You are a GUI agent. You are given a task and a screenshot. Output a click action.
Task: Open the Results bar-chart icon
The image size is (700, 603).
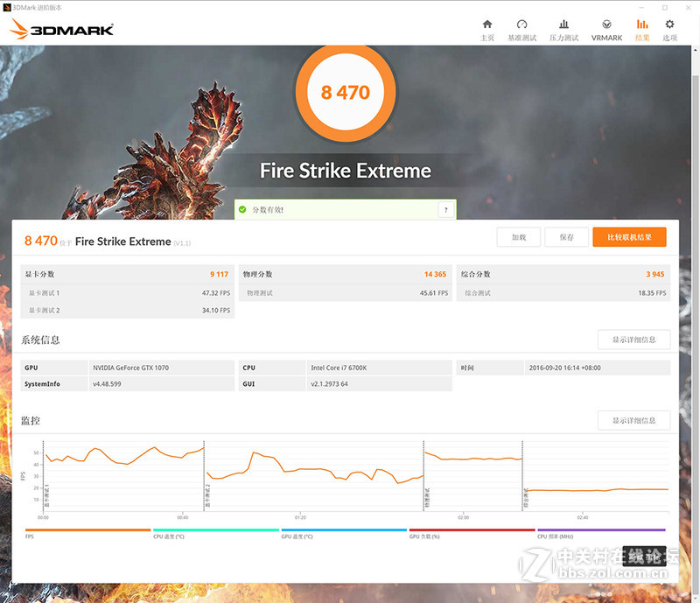[642, 25]
